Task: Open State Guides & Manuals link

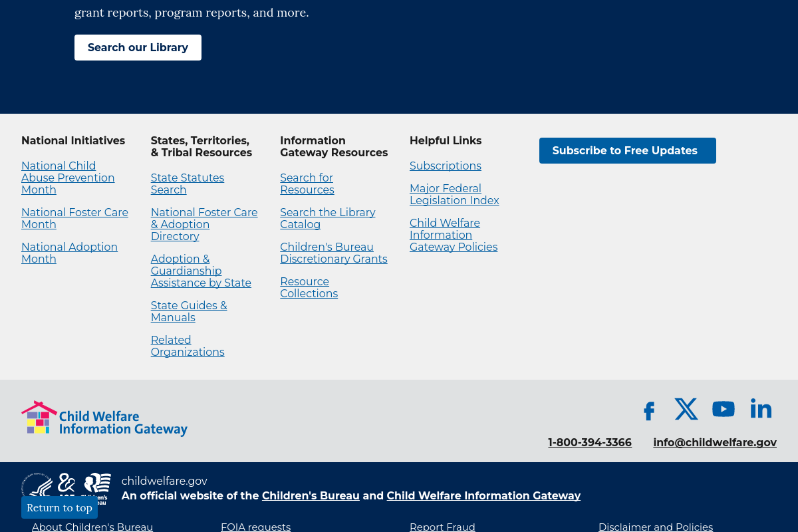Action: pyautogui.click(x=189, y=311)
